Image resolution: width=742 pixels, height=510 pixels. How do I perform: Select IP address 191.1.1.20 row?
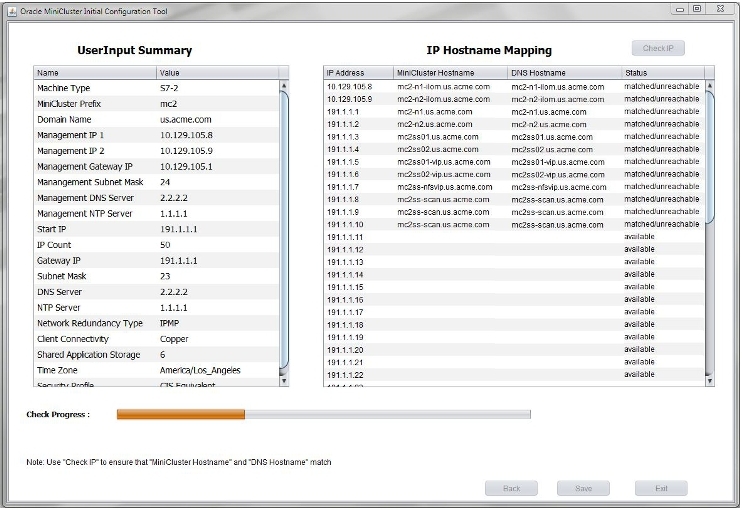click(x=515, y=350)
